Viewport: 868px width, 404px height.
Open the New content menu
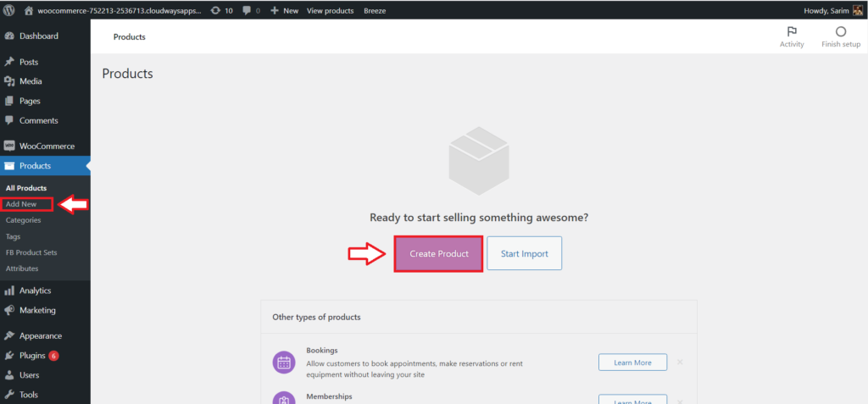click(x=285, y=10)
